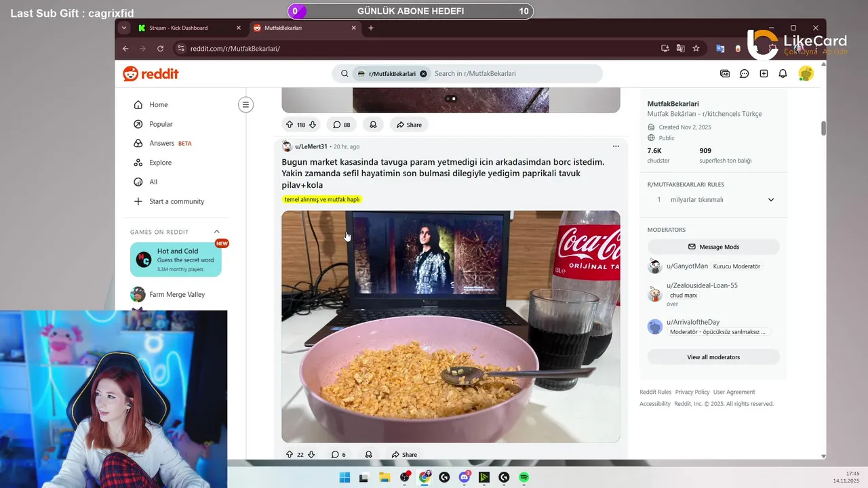This screenshot has width=868, height=488.
Task: Open moderator u/GanyotMan profile
Action: pyautogui.click(x=687, y=266)
